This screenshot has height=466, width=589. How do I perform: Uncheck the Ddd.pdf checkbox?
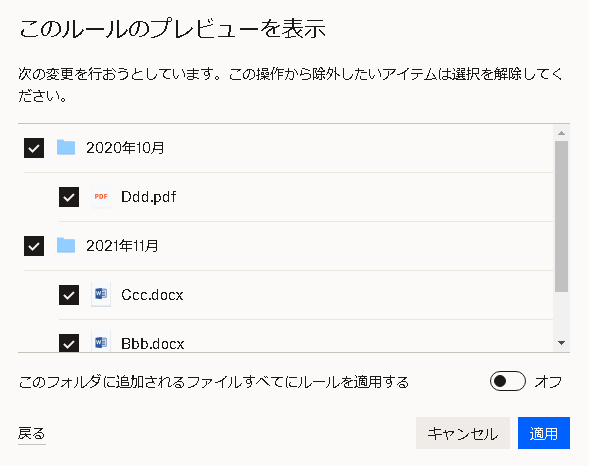tap(69, 197)
